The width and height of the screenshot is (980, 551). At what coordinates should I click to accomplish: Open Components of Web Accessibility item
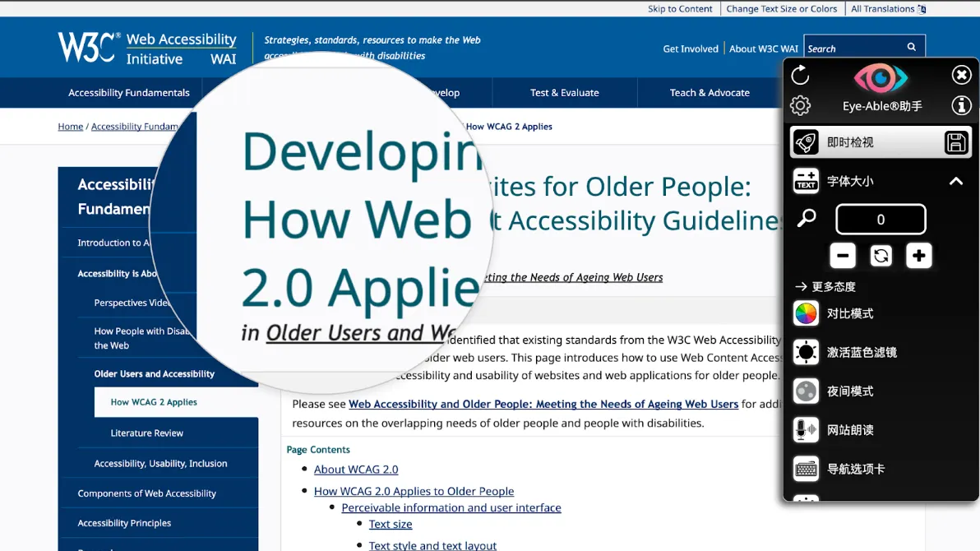pyautogui.click(x=147, y=493)
